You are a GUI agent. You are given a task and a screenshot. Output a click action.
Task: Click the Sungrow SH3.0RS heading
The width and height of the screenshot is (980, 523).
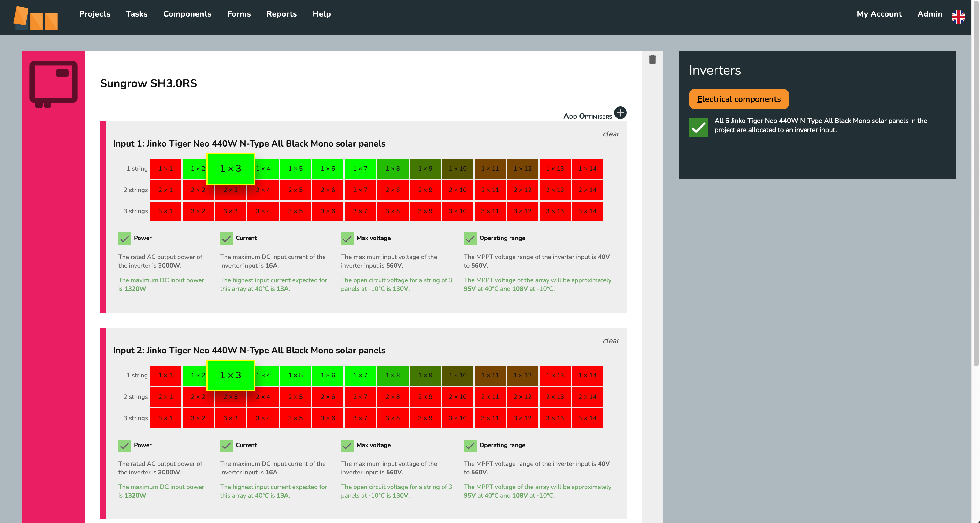point(148,83)
